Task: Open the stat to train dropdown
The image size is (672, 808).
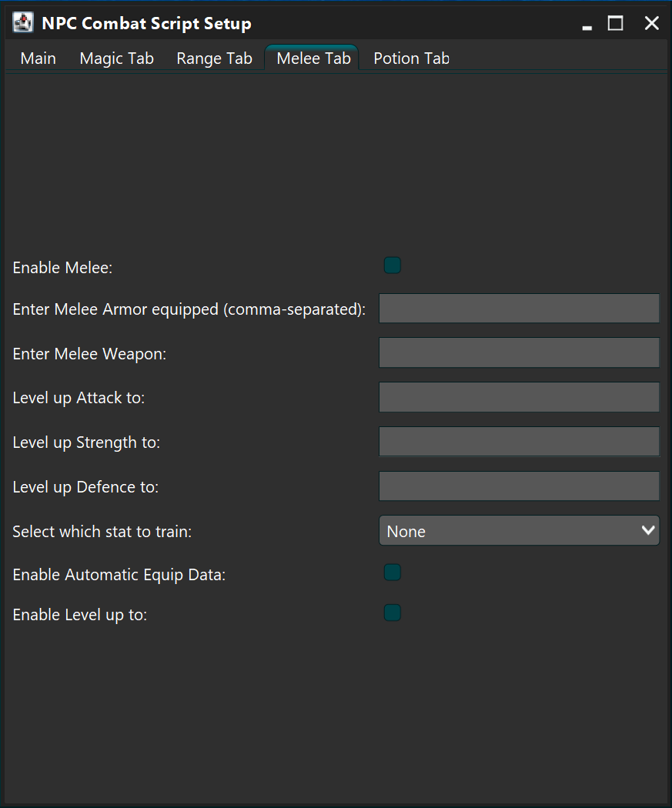Action: point(519,531)
